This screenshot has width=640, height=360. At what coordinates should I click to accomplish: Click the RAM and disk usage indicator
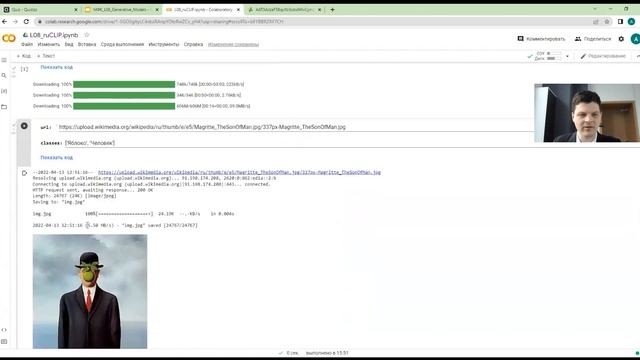coord(548,56)
